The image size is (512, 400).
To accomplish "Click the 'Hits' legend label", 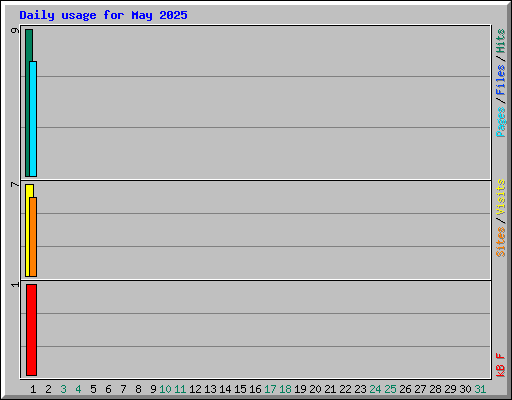I will 501,41.
